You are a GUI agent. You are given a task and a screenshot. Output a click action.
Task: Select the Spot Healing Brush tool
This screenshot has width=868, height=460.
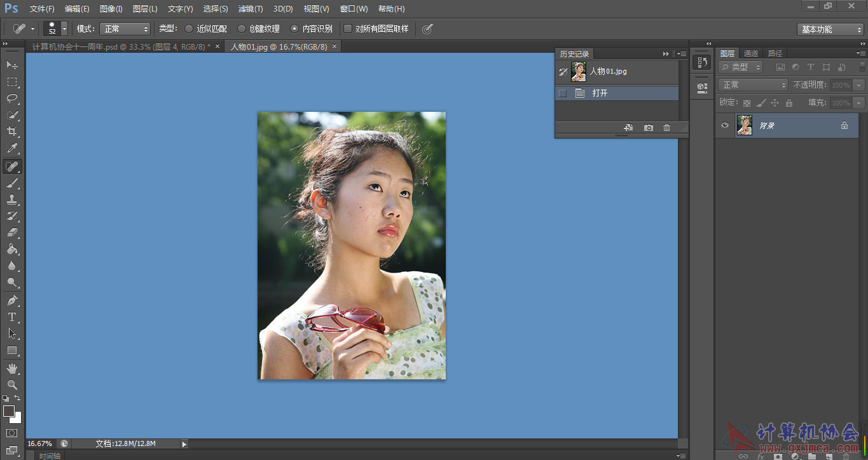[12, 166]
